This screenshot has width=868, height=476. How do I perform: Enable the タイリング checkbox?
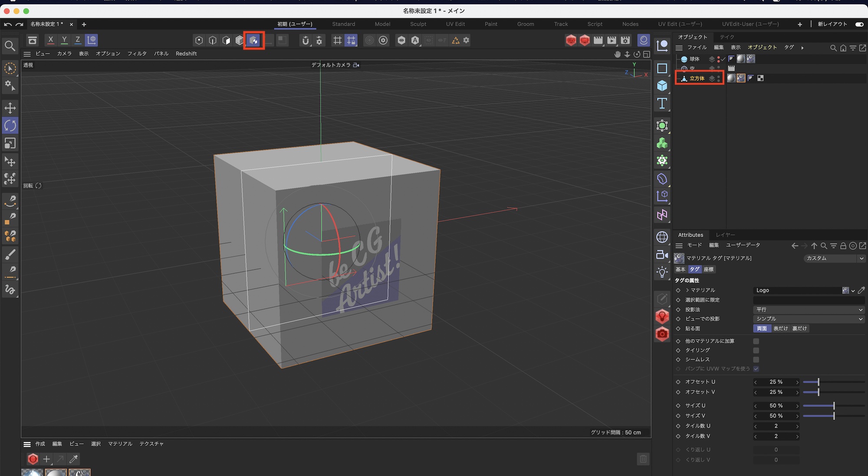click(x=756, y=350)
